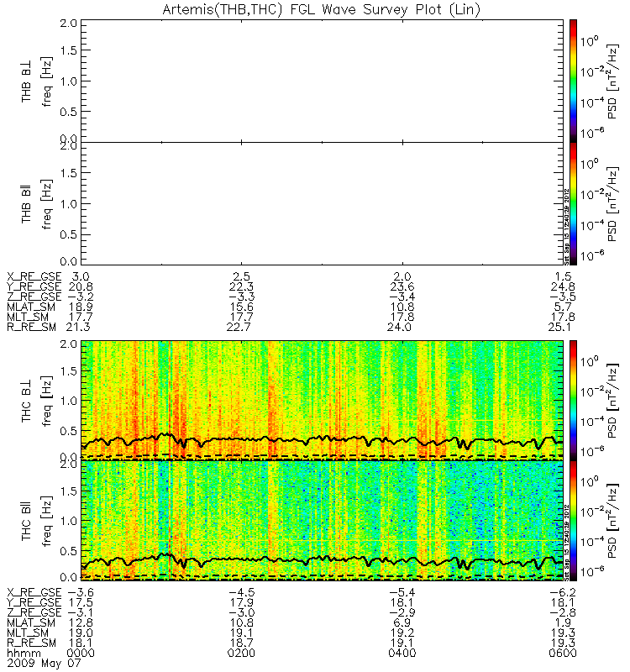Click the R_RE_SM value '24.0'
Screen dimensions: 630x672
point(399,327)
